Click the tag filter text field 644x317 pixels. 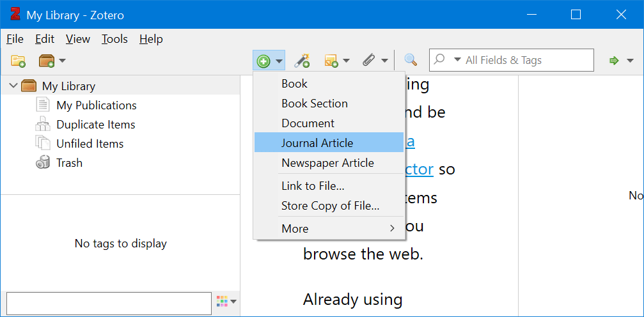[109, 304]
